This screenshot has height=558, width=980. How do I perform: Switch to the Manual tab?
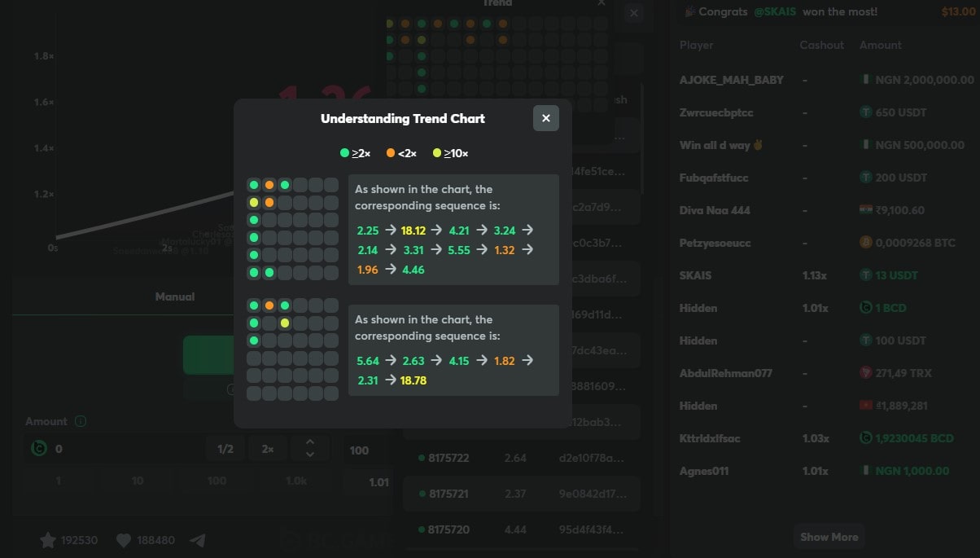pos(175,297)
